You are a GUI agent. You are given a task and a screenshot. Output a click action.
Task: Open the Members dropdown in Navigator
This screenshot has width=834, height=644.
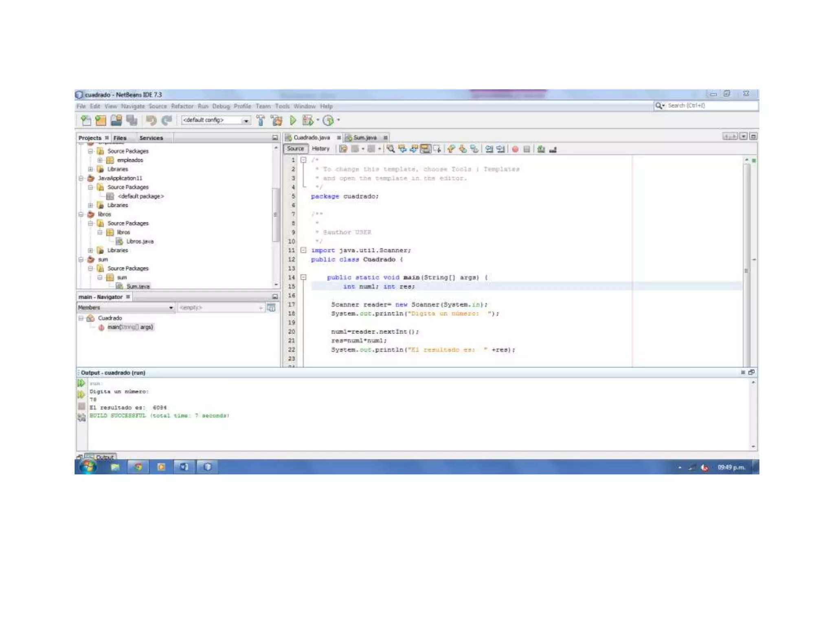coord(171,308)
